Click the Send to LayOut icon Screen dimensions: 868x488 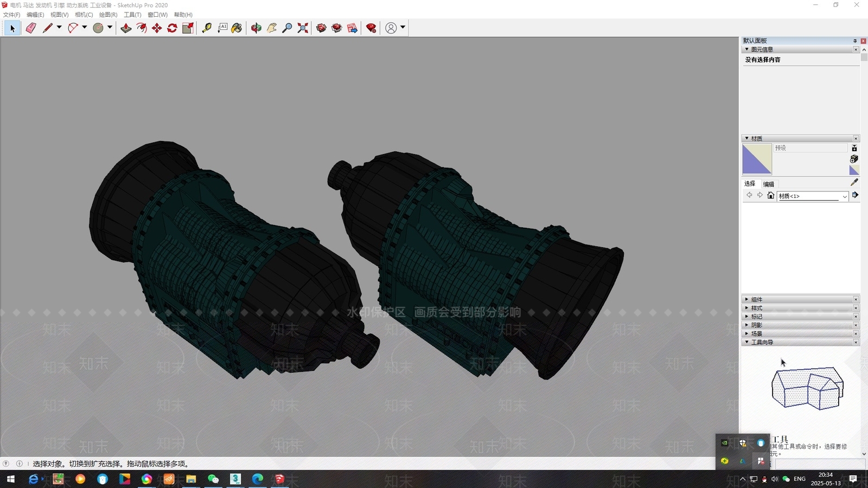click(x=353, y=28)
